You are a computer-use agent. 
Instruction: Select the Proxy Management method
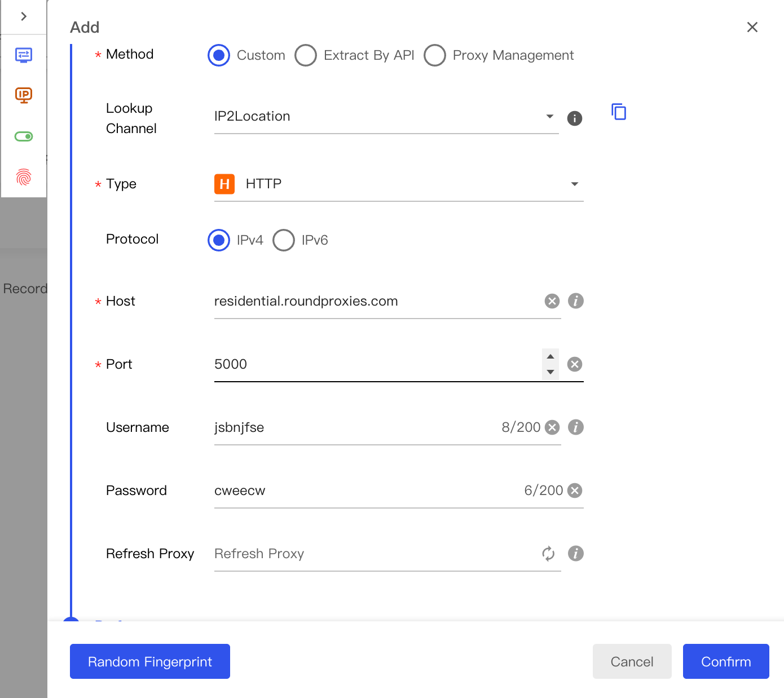click(435, 55)
